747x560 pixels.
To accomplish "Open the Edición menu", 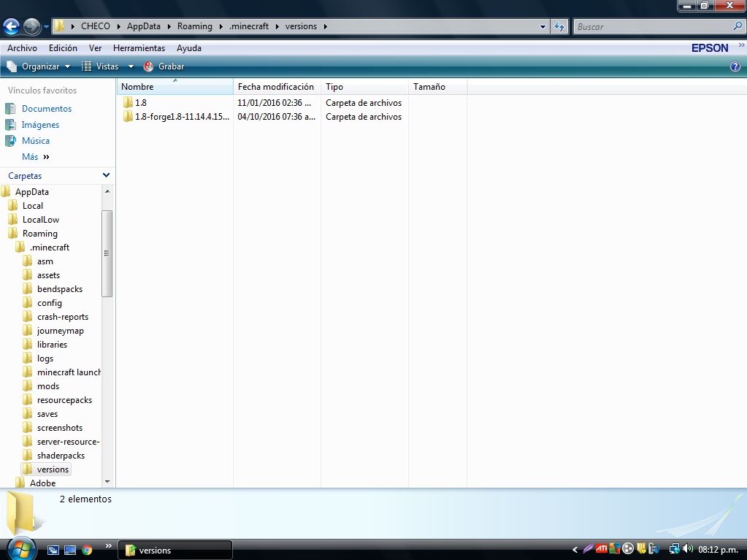I will 63,48.
